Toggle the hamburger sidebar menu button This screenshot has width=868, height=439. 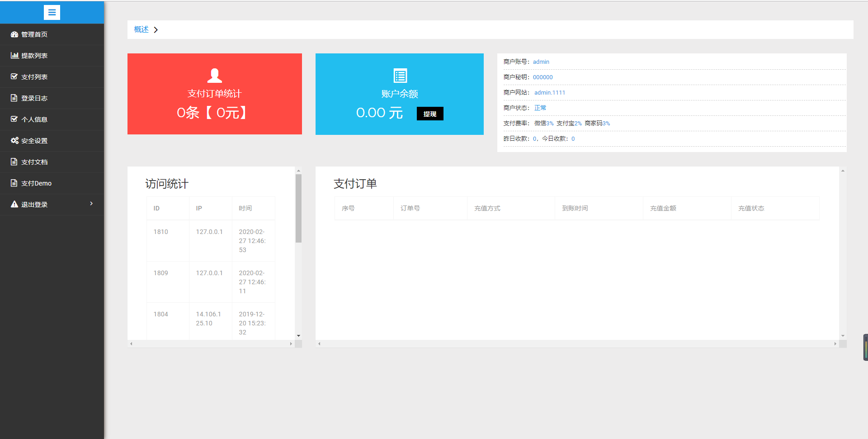[52, 12]
